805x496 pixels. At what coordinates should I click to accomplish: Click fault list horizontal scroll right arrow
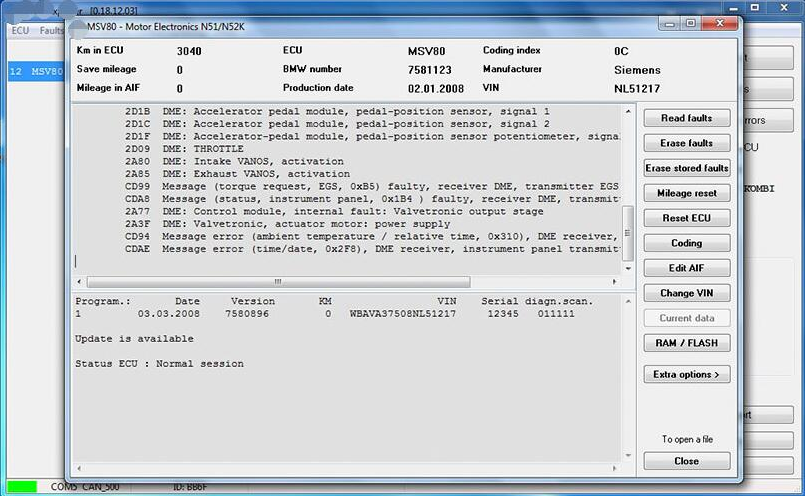(615, 282)
